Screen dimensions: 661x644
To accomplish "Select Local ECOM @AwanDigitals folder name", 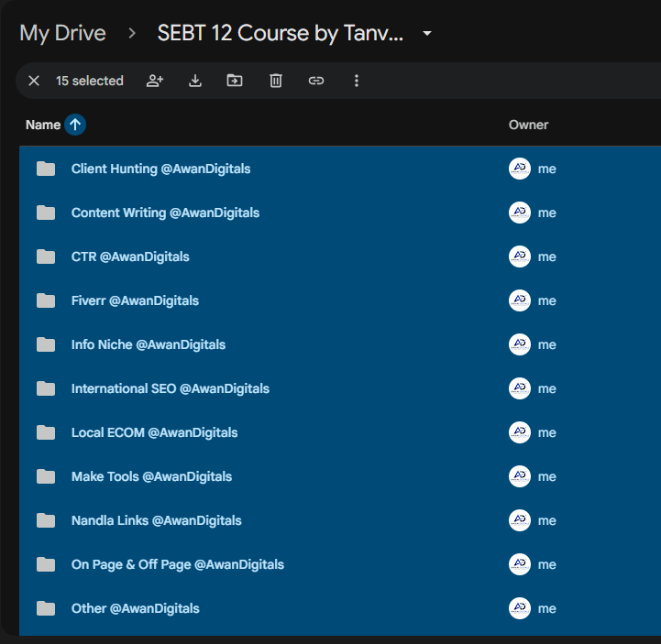I will [x=154, y=432].
